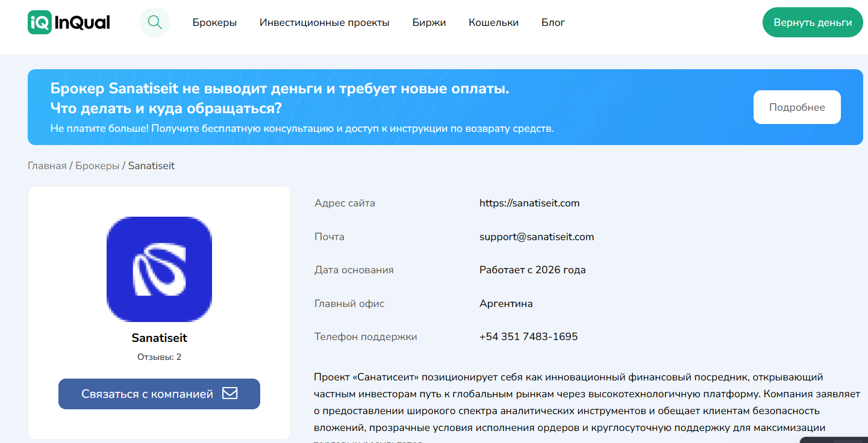The image size is (868, 443).
Task: Click Подробнее in the blue banner
Action: pos(797,107)
